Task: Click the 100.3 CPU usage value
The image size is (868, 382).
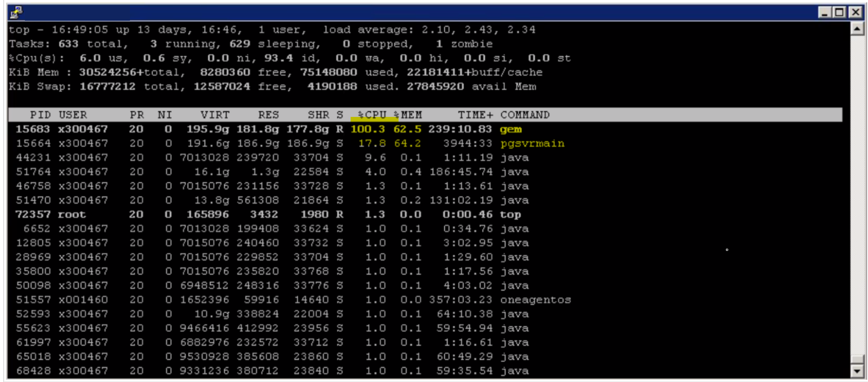Action: pos(367,129)
